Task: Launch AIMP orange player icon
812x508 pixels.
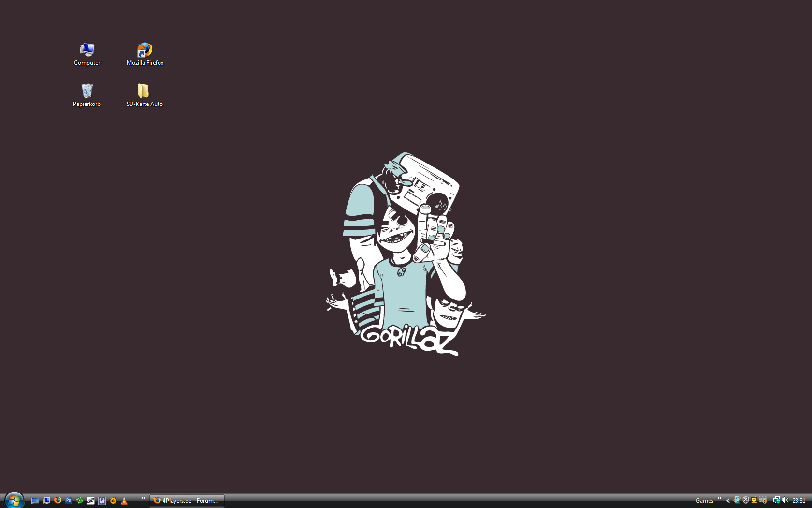Action: [x=113, y=501]
